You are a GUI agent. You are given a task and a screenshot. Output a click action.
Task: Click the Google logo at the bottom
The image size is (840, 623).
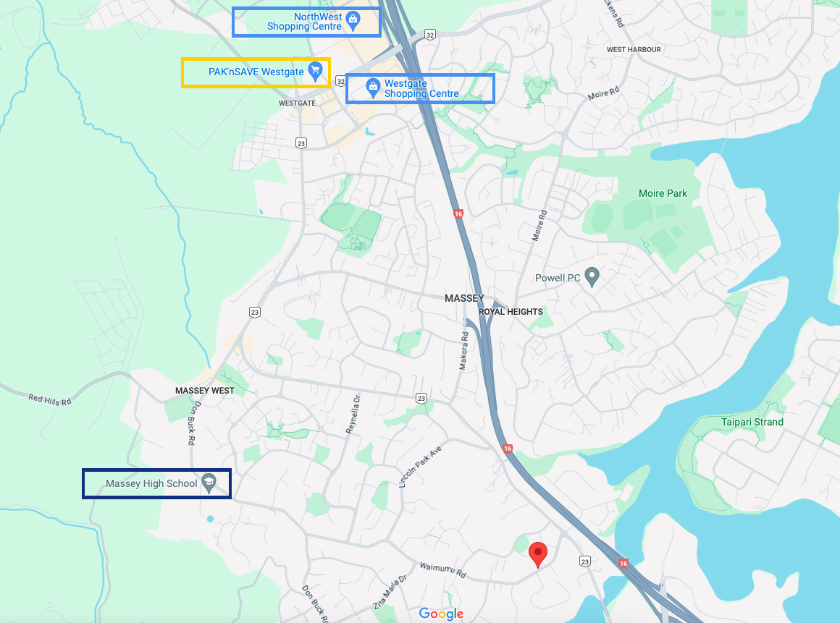442,614
